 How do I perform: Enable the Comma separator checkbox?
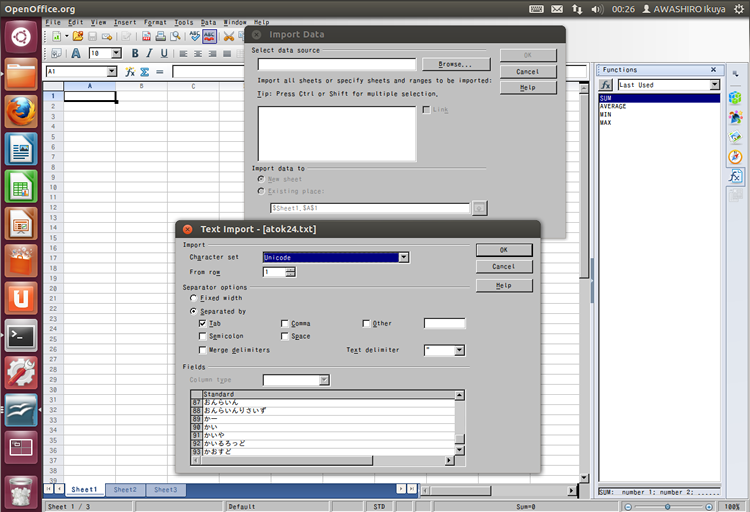click(285, 323)
